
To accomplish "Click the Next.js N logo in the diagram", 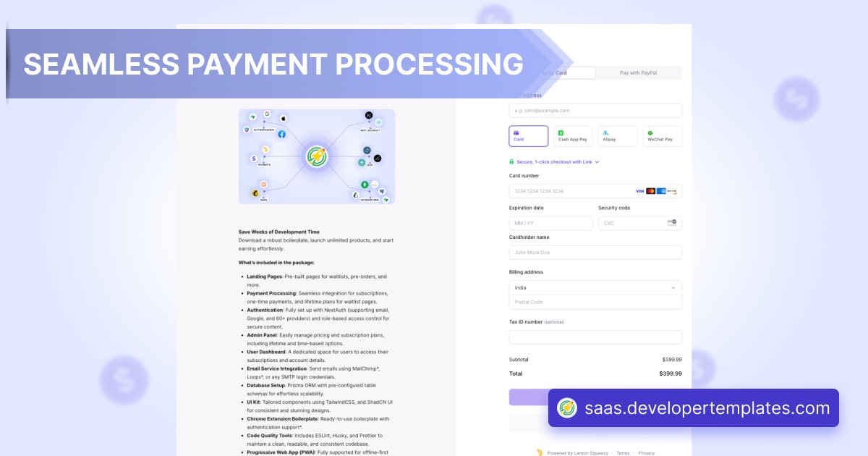I will click(369, 116).
